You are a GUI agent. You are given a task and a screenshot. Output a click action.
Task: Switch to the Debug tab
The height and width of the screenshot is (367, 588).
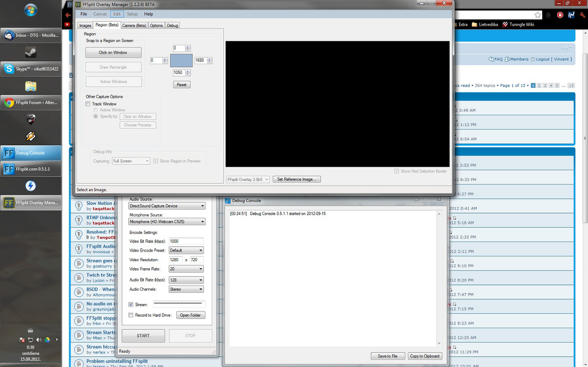173,26
